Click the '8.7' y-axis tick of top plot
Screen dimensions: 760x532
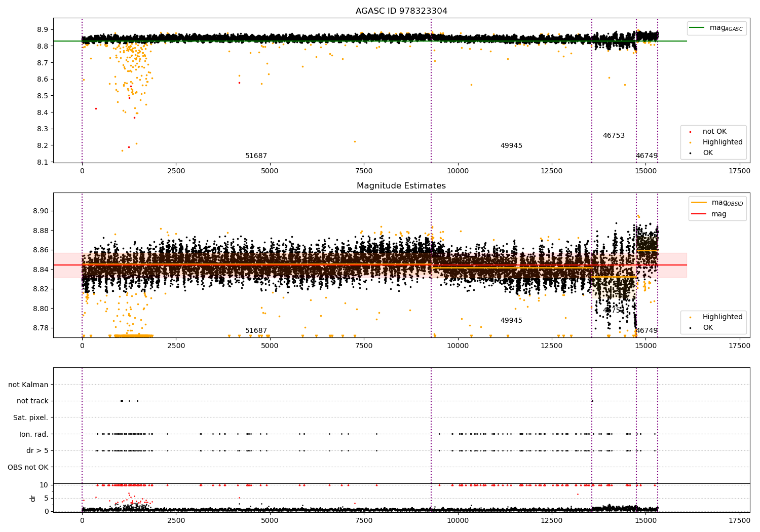(43, 63)
